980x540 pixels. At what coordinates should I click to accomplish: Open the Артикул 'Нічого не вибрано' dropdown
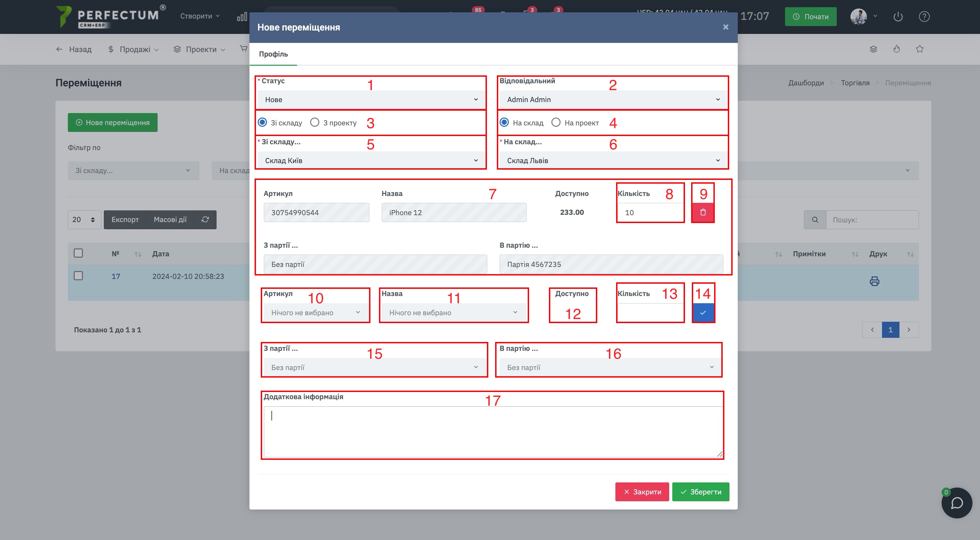pyautogui.click(x=315, y=312)
